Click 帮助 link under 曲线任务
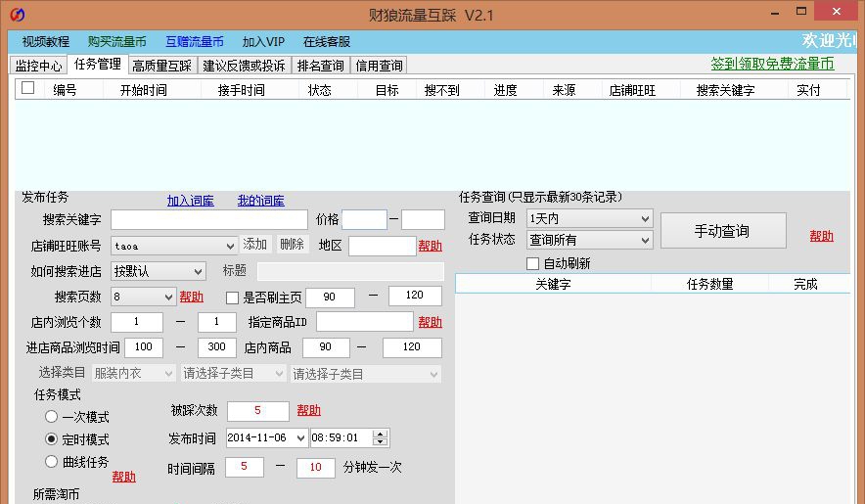 point(123,477)
